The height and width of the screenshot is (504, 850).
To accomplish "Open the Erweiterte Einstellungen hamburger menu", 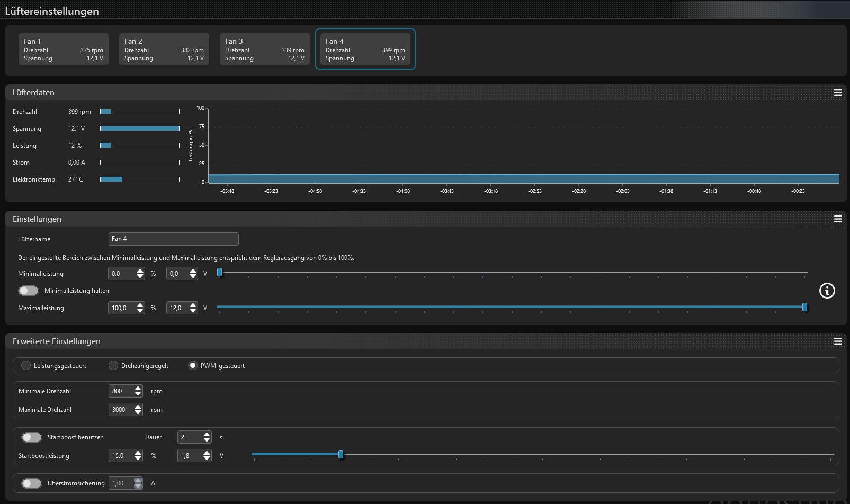I will click(838, 341).
